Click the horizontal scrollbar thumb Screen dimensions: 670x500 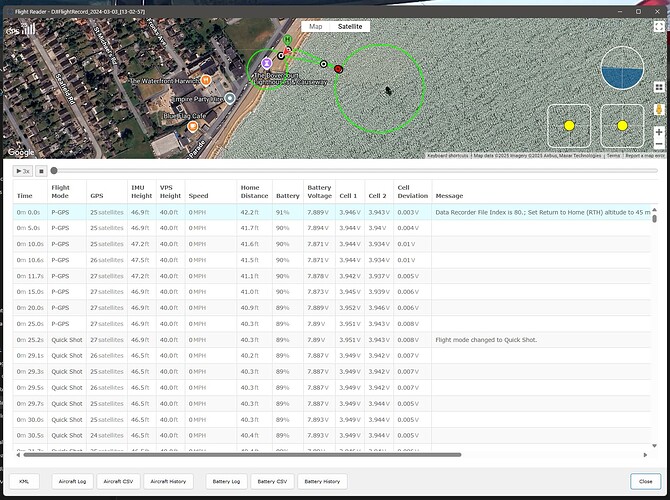pyautogui.click(x=242, y=455)
